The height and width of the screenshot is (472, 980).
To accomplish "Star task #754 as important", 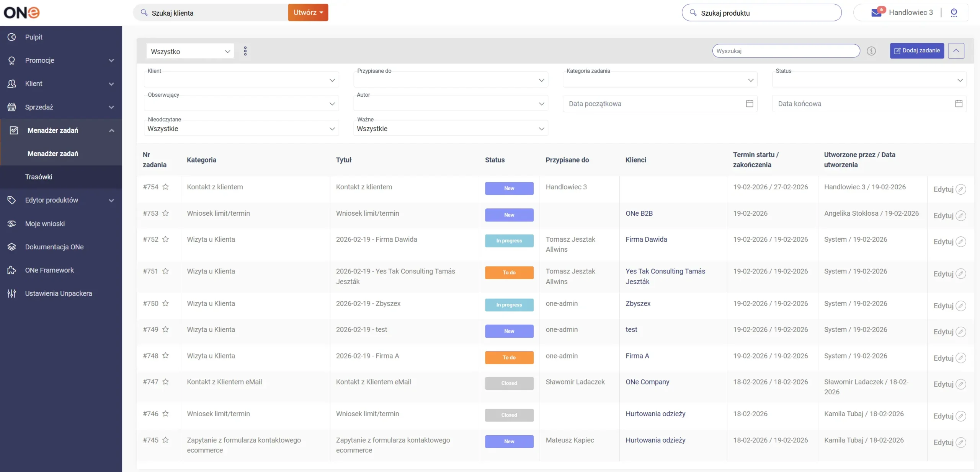I will pos(165,187).
